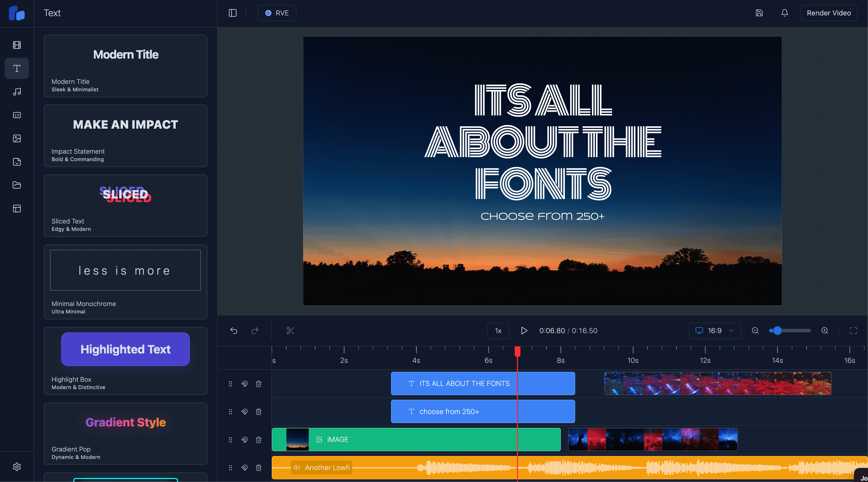This screenshot has height=482, width=868.
Task: Select the Music panel icon
Action: 16,92
